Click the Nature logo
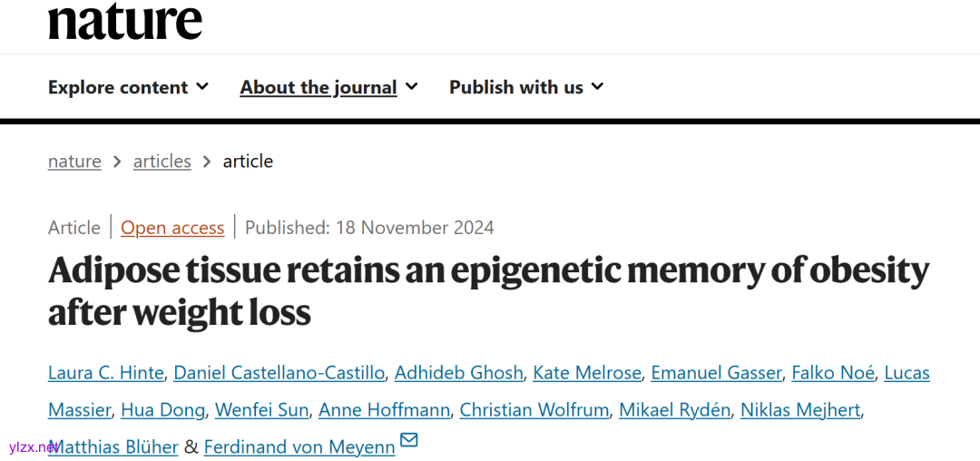This screenshot has height=461, width=980. point(125,22)
